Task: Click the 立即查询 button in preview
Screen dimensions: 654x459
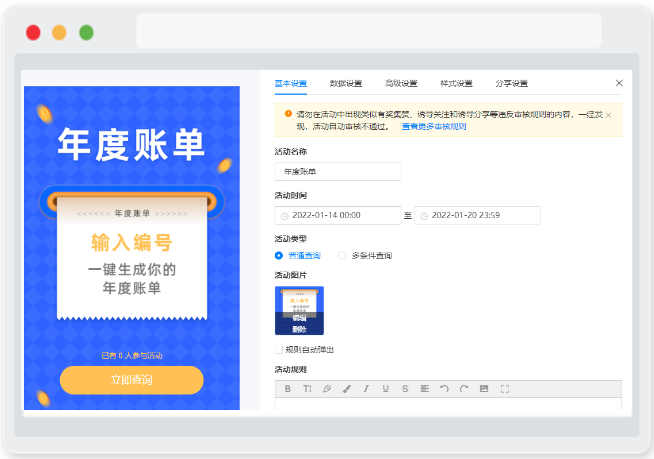Action: click(131, 380)
